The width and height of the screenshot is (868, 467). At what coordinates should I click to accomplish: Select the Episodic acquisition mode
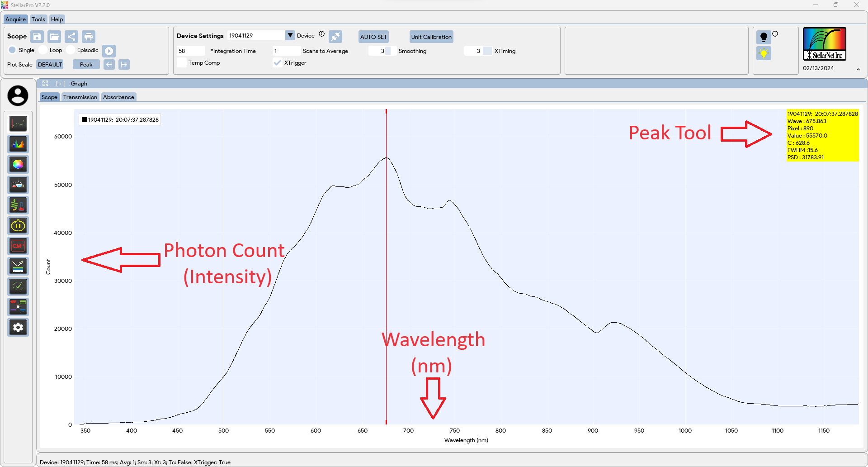tap(71, 50)
